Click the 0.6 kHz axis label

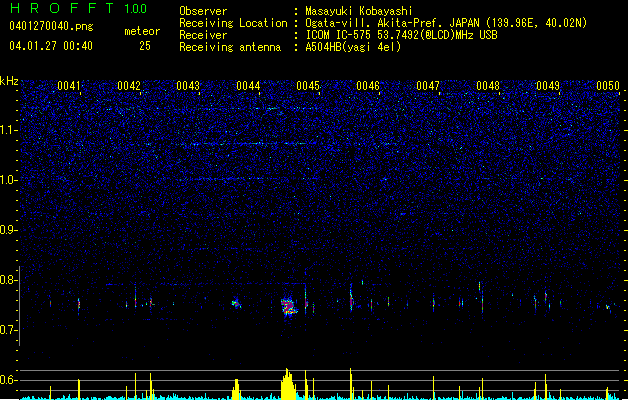[9, 380]
